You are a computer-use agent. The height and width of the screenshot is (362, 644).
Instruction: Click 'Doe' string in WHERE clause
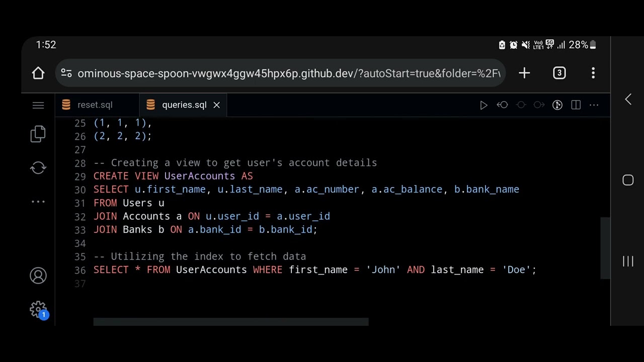(516, 270)
